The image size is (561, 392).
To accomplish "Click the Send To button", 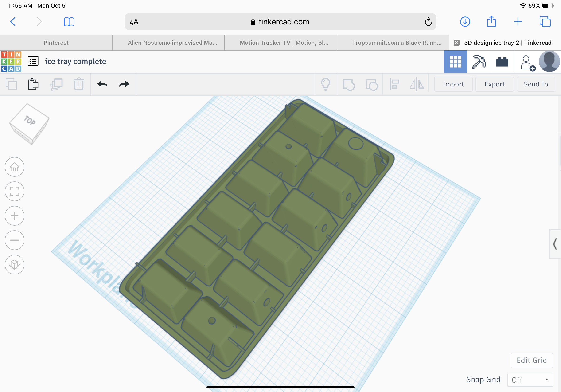I will click(536, 84).
